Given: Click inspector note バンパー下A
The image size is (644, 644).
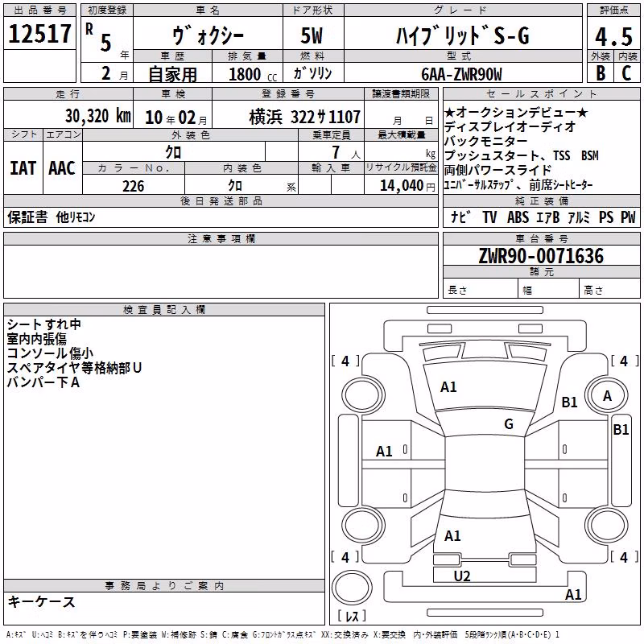Looking at the screenshot, I should tap(43, 382).
